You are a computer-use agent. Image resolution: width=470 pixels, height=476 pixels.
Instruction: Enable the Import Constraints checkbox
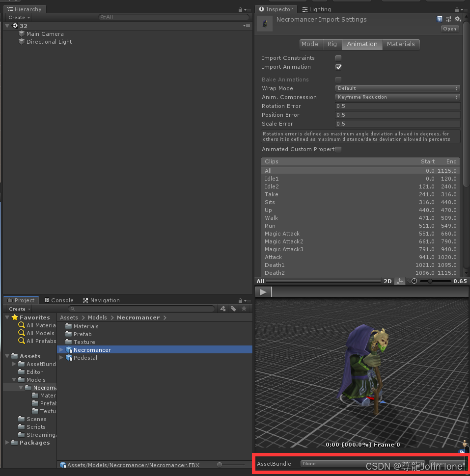click(338, 57)
